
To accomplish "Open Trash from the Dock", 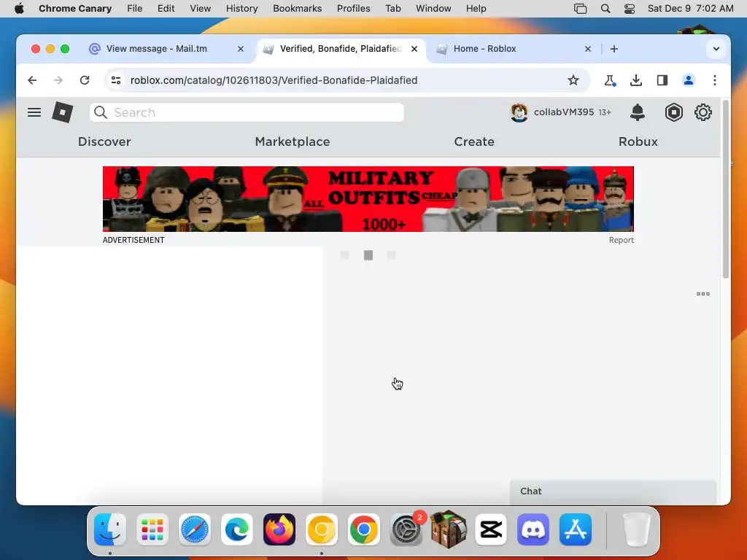I will pos(636,529).
